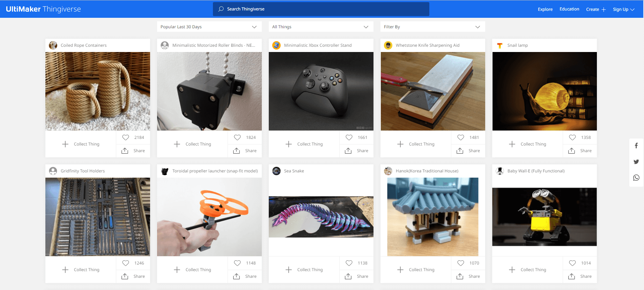
Task: Collect the Gridfinity Tool Holders thing
Action: click(81, 270)
